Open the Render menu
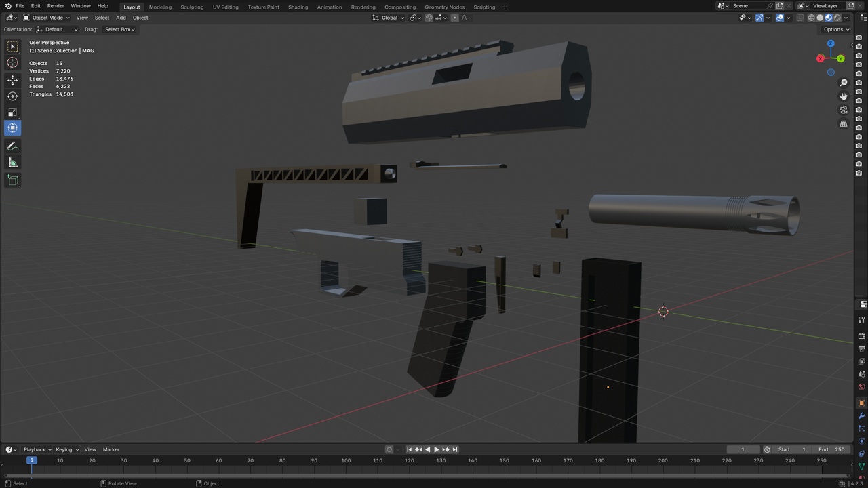This screenshot has height=488, width=868. (x=56, y=6)
